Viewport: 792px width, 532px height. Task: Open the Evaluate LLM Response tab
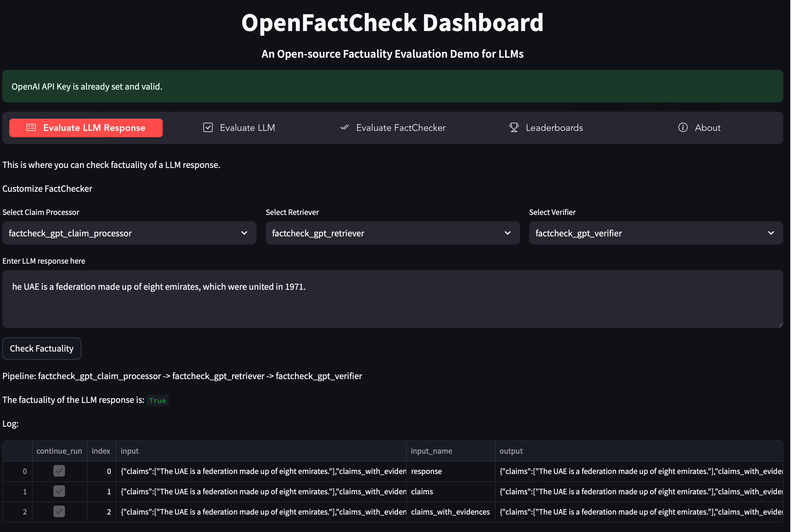86,128
